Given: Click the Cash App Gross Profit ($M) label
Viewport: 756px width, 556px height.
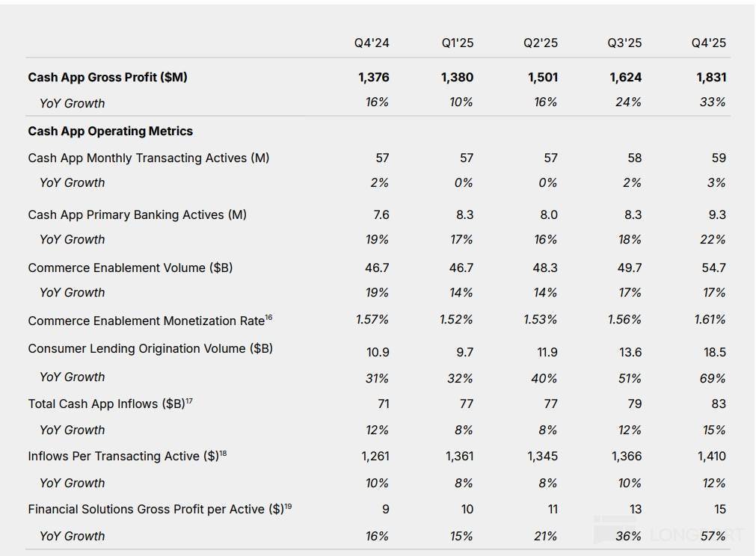Looking at the screenshot, I should click(108, 77).
